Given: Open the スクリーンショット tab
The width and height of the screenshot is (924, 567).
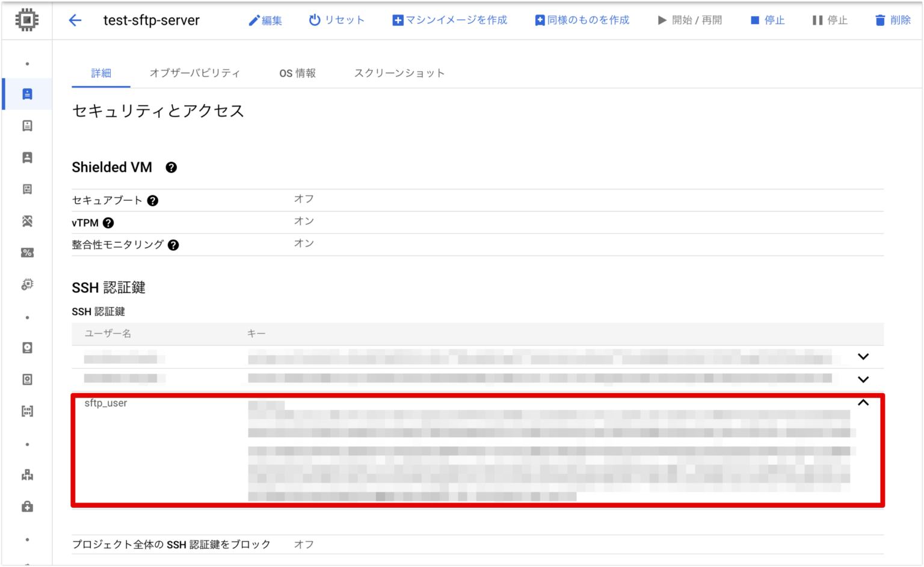Looking at the screenshot, I should coord(399,73).
